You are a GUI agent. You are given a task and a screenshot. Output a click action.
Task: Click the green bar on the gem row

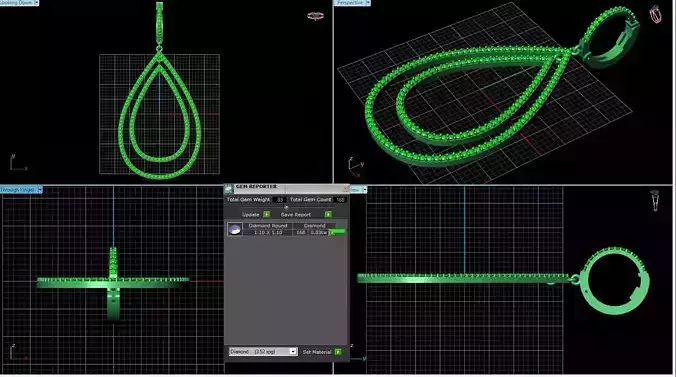337,232
